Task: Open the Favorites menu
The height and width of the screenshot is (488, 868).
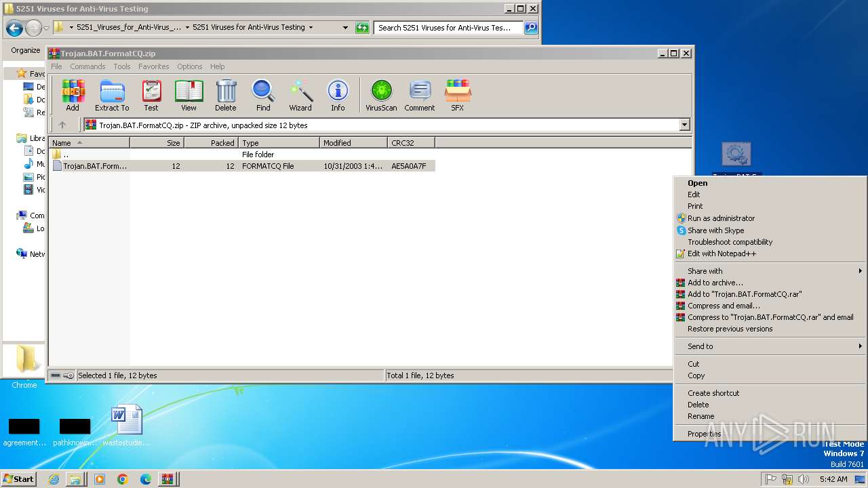Action: 154,66
